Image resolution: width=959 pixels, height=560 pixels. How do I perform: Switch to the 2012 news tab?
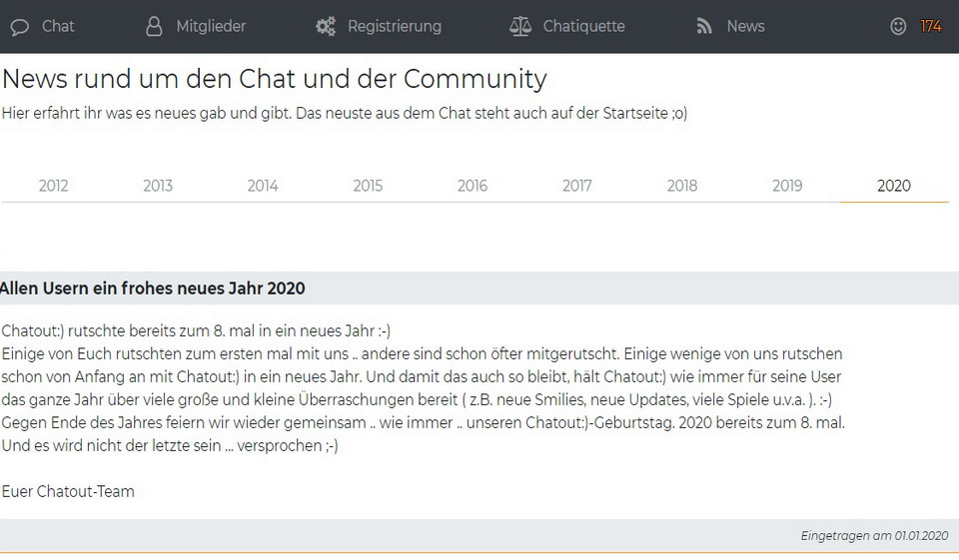click(x=54, y=186)
